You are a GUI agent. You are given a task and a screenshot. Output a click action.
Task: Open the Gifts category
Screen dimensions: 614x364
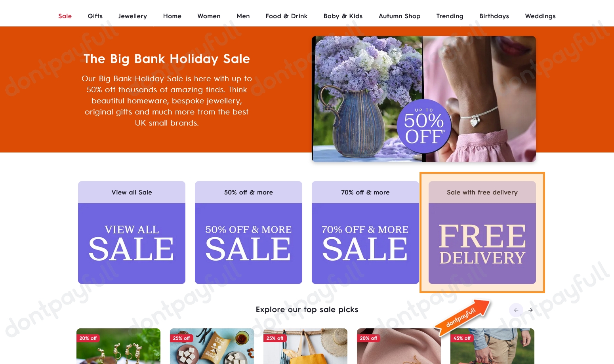(x=95, y=16)
